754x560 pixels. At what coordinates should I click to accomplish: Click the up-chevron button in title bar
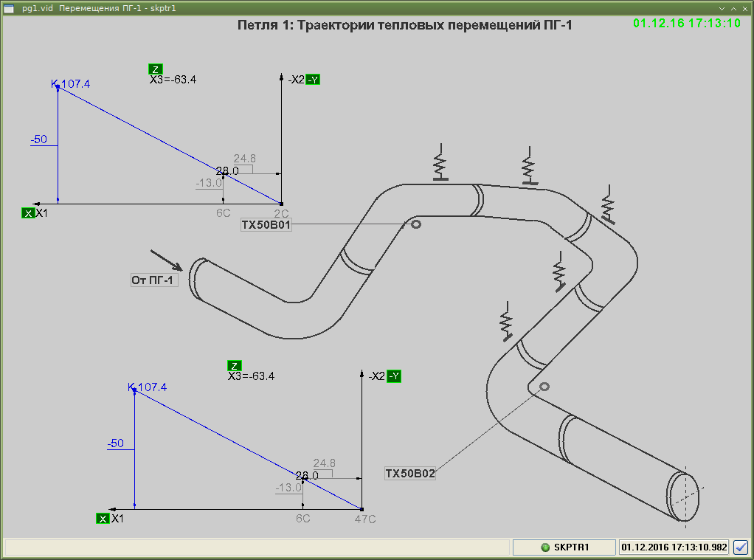tap(733, 8)
